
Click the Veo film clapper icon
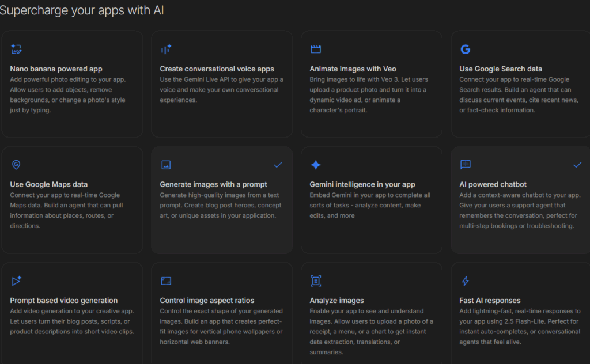point(315,50)
